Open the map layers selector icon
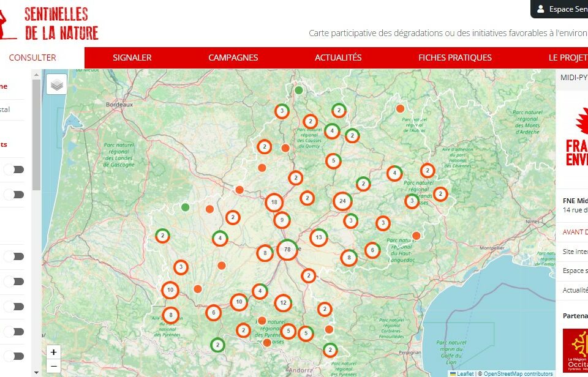Viewport: 588px width, 377px height. (56, 84)
